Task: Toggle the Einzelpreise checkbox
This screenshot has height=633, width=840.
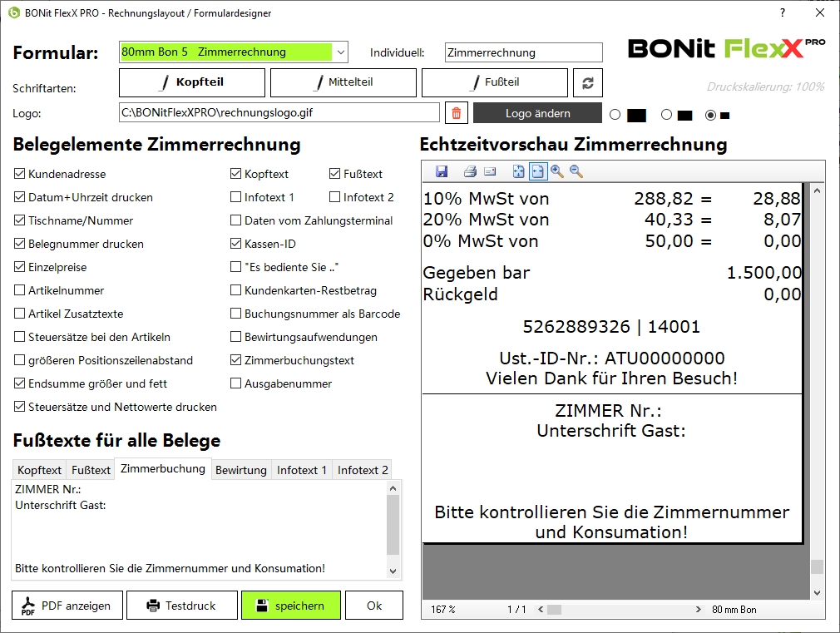Action: pyautogui.click(x=19, y=267)
